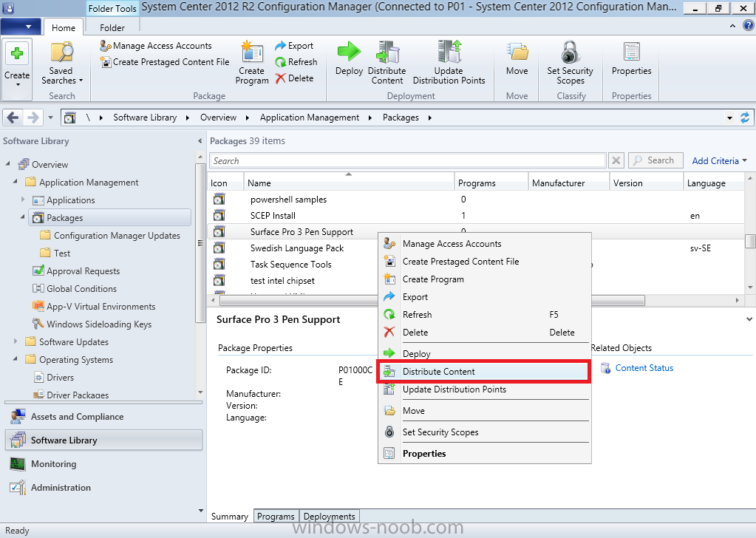Click the package list horizontal scrollbar
Screen dimensions: 756x538
coord(432,300)
